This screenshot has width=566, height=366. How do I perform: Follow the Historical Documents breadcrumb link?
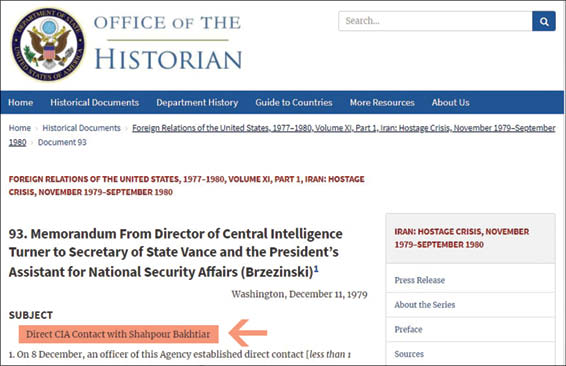(x=82, y=128)
